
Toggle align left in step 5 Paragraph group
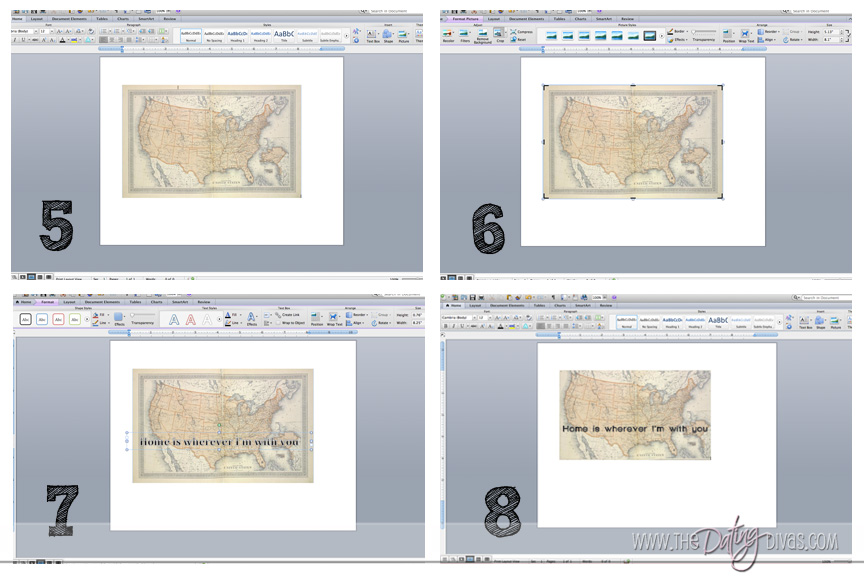click(x=104, y=40)
